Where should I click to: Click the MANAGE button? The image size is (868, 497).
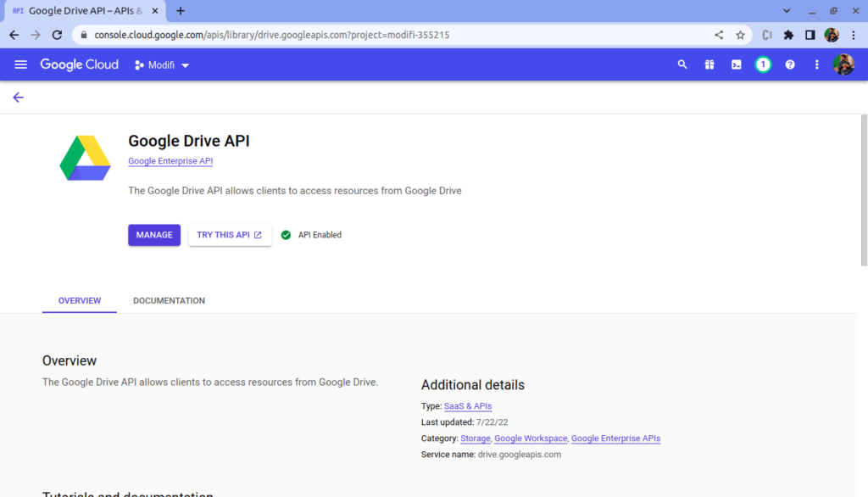coord(154,235)
